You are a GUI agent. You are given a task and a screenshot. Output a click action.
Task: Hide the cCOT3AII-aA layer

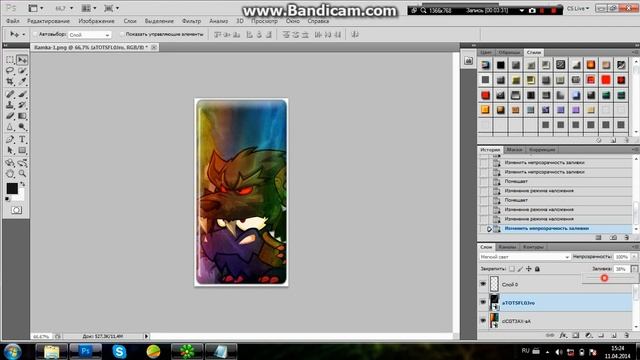point(483,321)
